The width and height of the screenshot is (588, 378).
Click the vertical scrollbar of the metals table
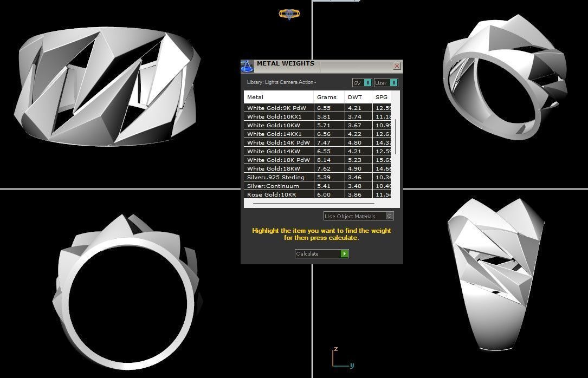[396, 137]
